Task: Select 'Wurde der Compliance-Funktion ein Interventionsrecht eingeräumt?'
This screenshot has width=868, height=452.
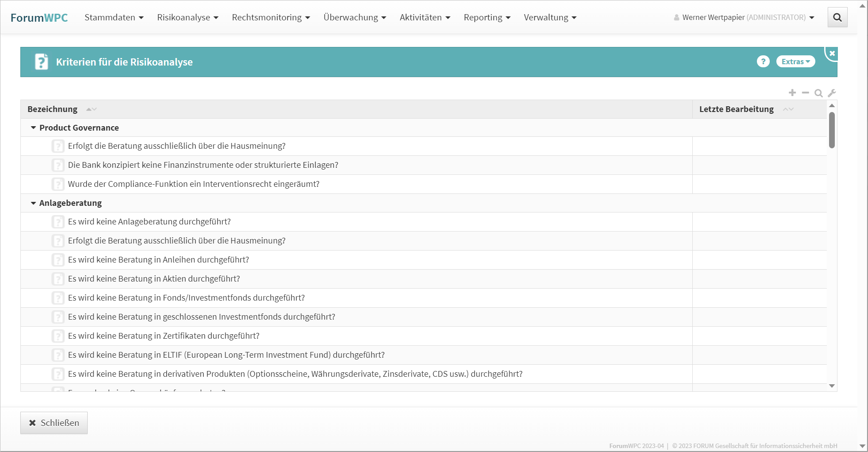Action: tap(194, 184)
